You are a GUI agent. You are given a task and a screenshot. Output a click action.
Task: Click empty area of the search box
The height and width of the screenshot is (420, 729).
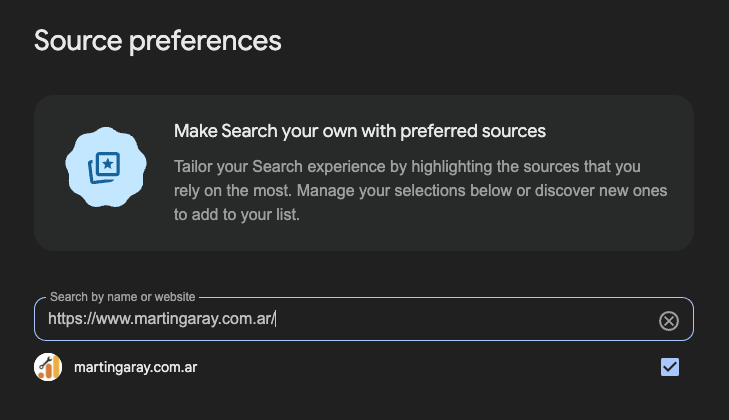[465, 319]
